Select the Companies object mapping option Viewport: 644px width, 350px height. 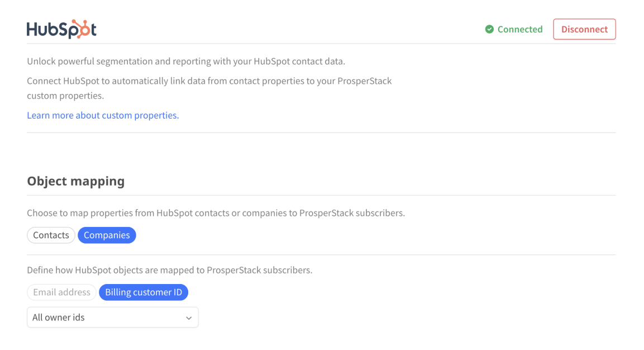coord(107,235)
